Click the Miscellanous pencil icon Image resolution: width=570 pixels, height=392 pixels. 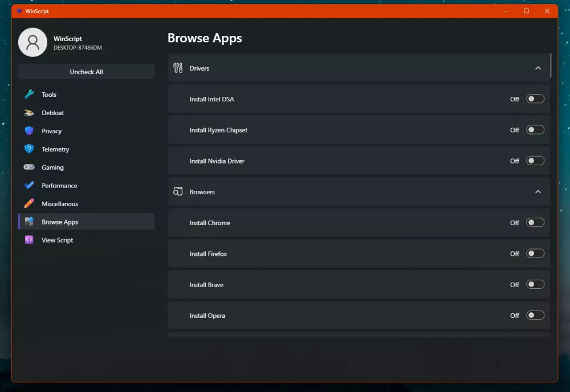click(29, 204)
